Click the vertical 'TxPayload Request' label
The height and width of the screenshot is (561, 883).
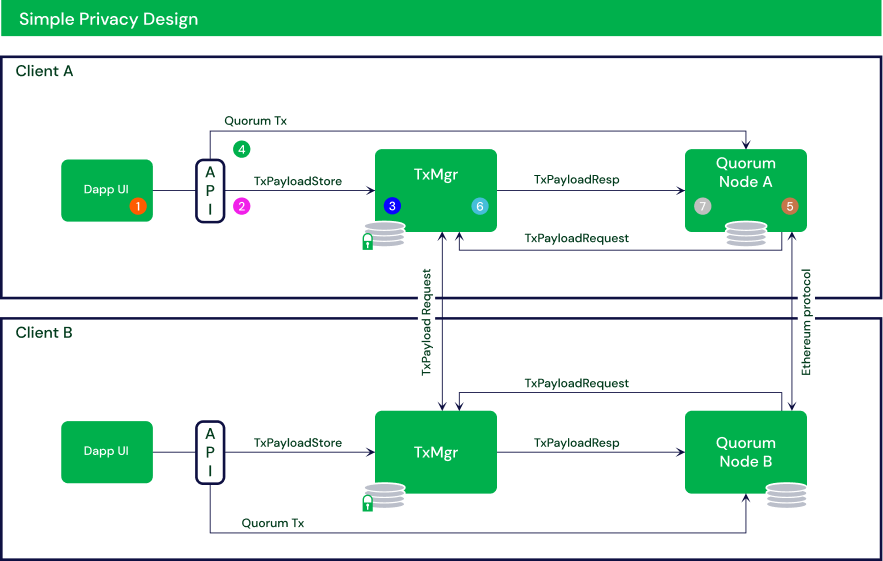pos(426,322)
